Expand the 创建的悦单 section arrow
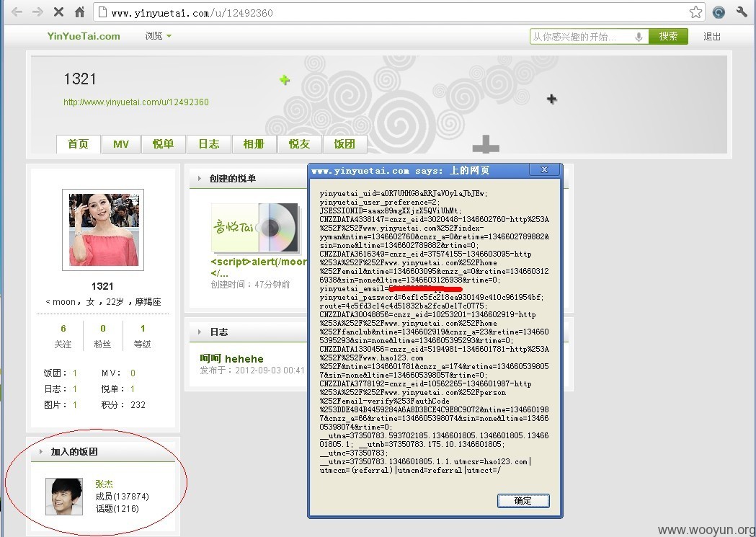The image size is (756, 537). (200, 178)
